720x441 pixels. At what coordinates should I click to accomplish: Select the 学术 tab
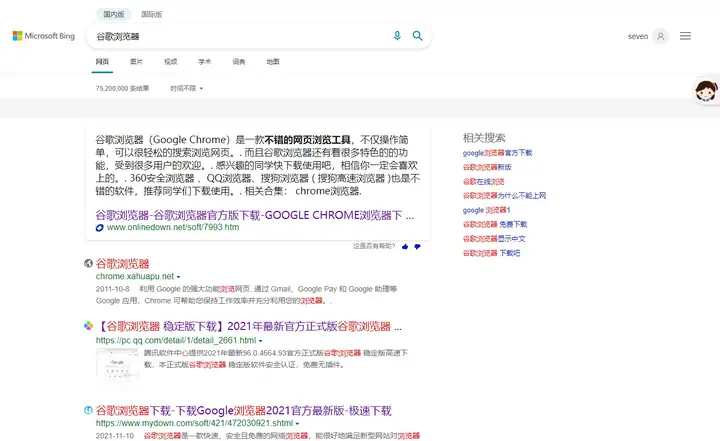point(205,62)
